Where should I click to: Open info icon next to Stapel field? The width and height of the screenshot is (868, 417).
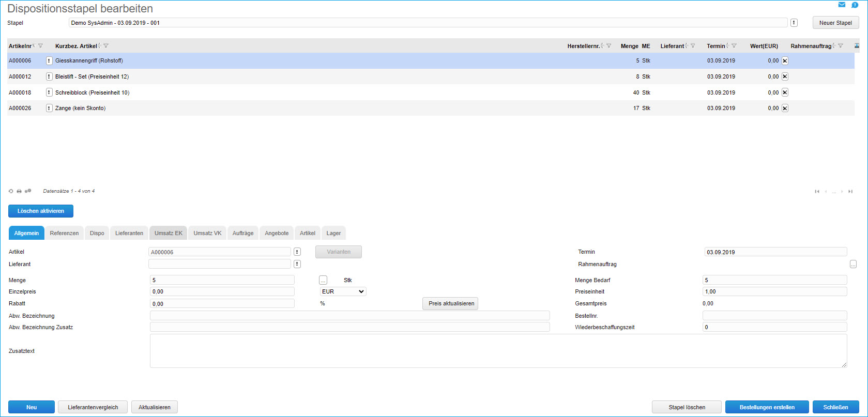coord(794,23)
